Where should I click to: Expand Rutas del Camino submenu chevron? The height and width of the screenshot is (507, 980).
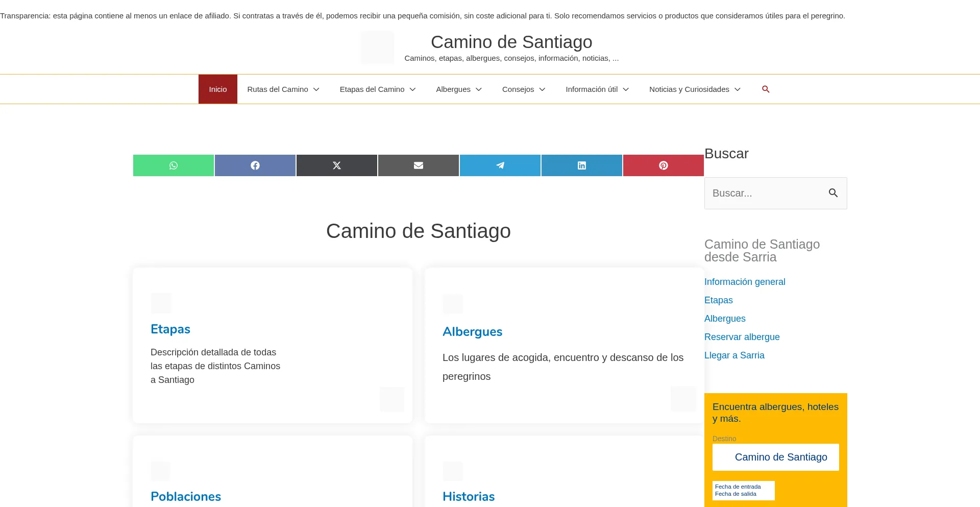coord(316,89)
